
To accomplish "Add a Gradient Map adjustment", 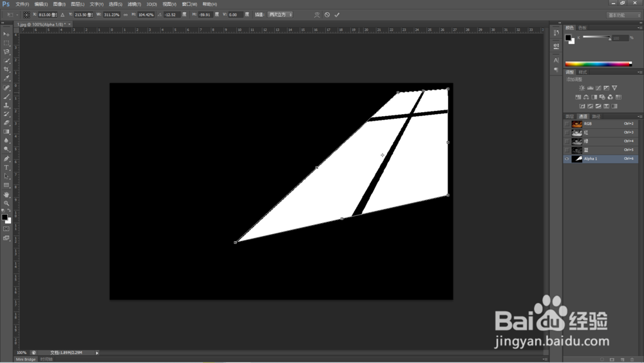I will click(614, 106).
